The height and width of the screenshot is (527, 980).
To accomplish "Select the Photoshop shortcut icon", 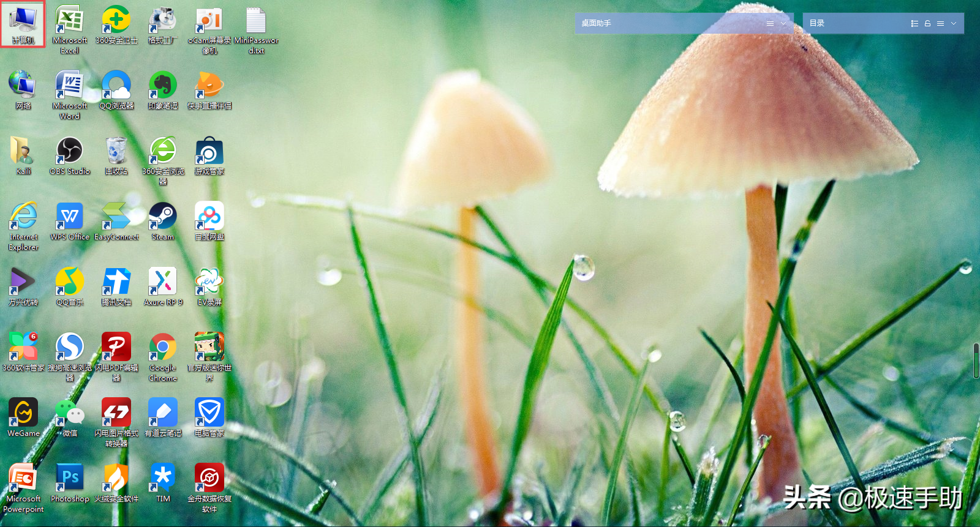I will tap(70, 479).
